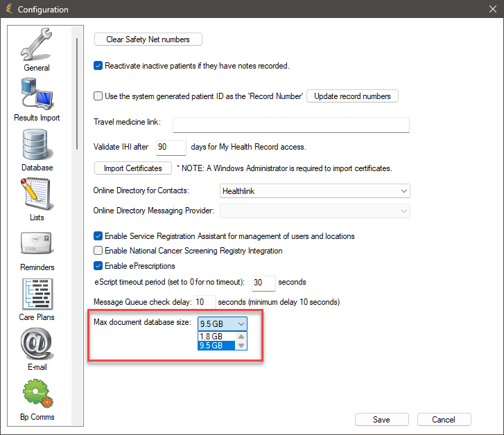Screen dimensions: 504x435
Task: Open the E-mail settings icon
Action: tap(37, 344)
